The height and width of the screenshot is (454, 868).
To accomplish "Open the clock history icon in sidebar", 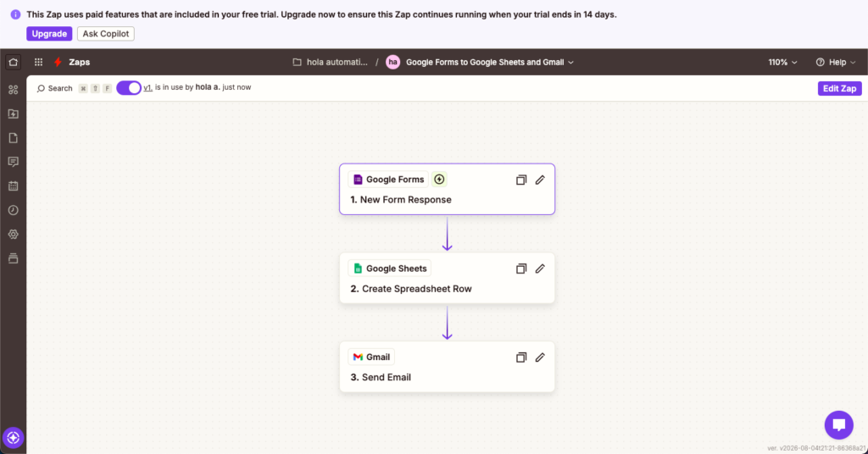I will pyautogui.click(x=14, y=210).
